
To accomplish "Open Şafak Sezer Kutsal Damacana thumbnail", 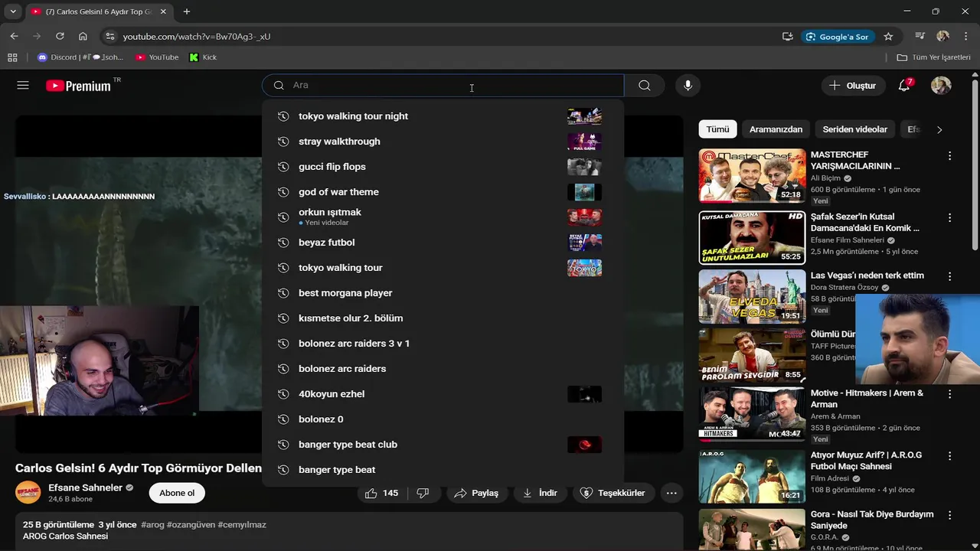I will click(752, 237).
